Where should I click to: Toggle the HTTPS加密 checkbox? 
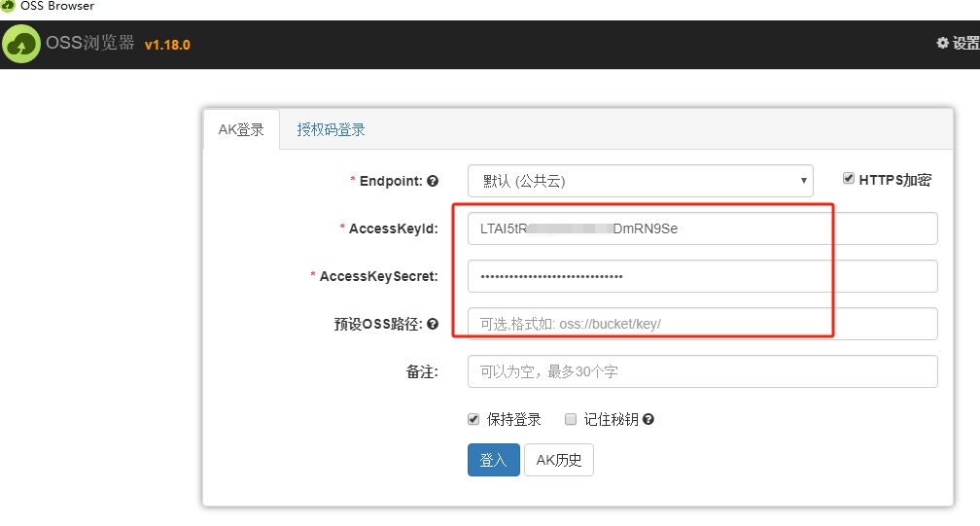(x=848, y=179)
